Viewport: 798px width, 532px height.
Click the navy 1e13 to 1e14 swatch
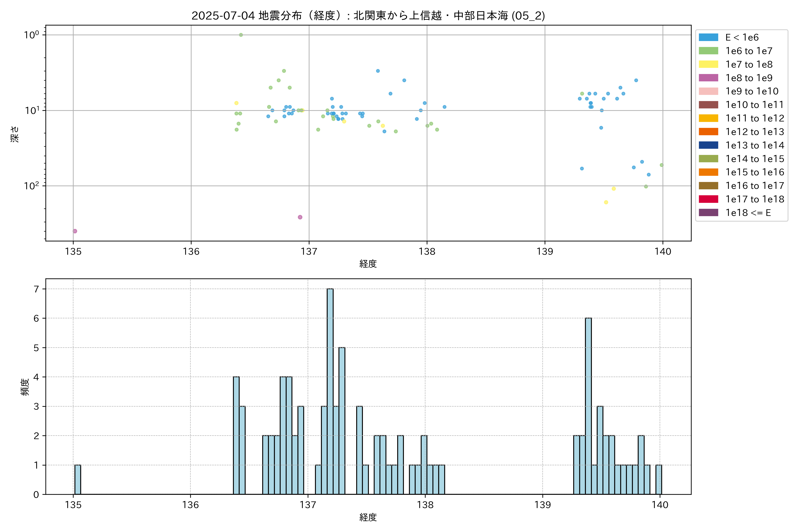pos(708,145)
